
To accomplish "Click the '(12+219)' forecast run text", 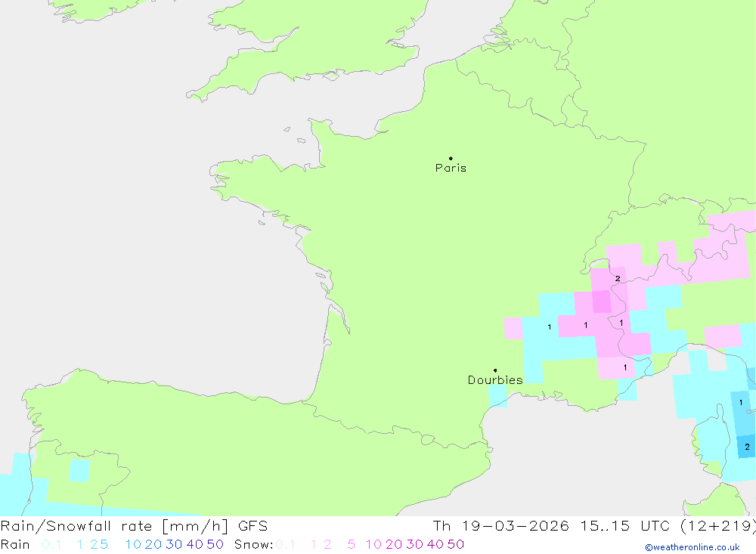I will 718,525.
